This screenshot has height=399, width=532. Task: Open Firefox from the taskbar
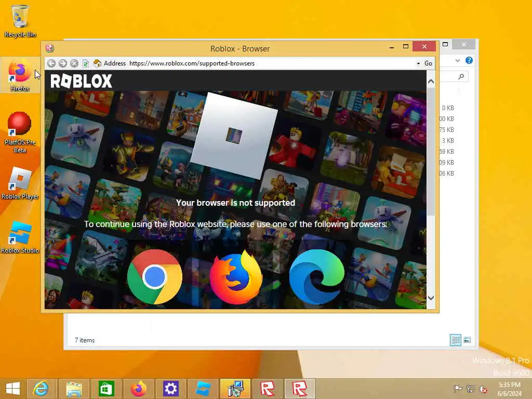tap(138, 389)
